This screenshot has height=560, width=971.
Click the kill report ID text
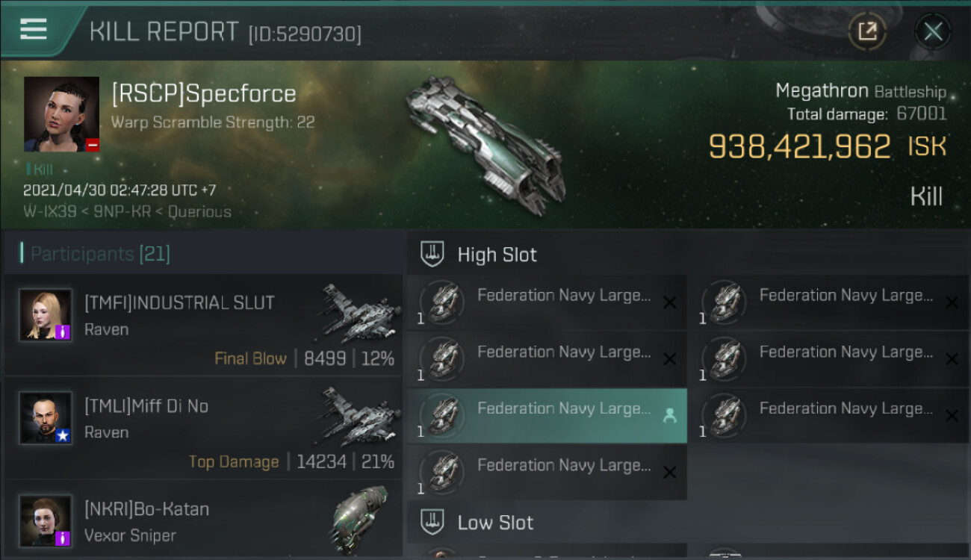tap(305, 34)
